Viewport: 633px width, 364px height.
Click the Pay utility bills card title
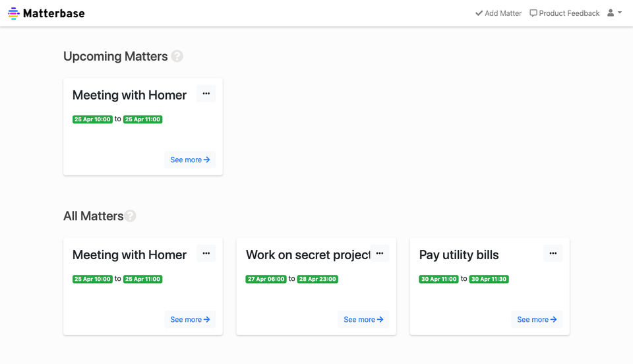[459, 255]
